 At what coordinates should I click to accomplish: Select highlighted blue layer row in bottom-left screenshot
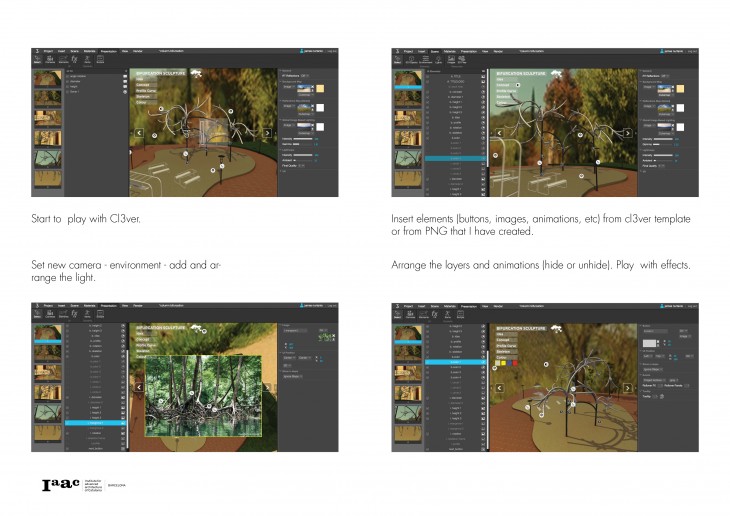95,423
